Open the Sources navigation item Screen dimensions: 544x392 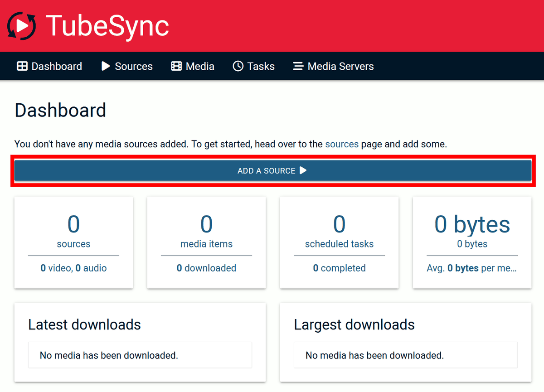point(133,66)
